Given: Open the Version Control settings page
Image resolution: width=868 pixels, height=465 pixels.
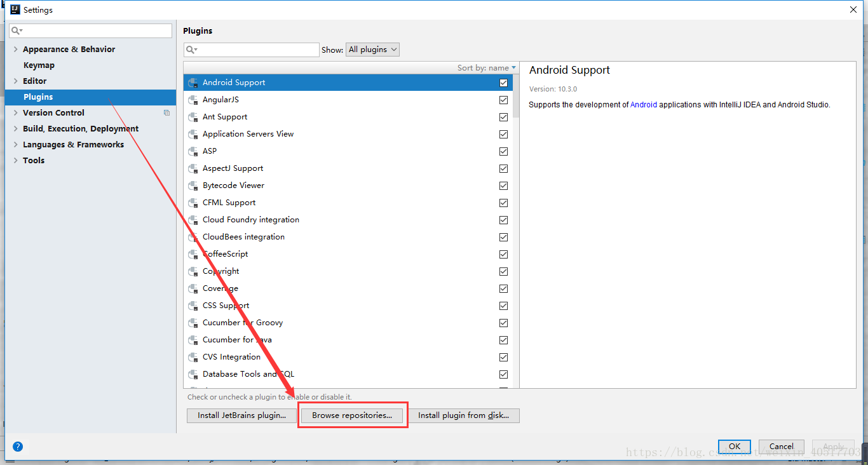Looking at the screenshot, I should (53, 113).
